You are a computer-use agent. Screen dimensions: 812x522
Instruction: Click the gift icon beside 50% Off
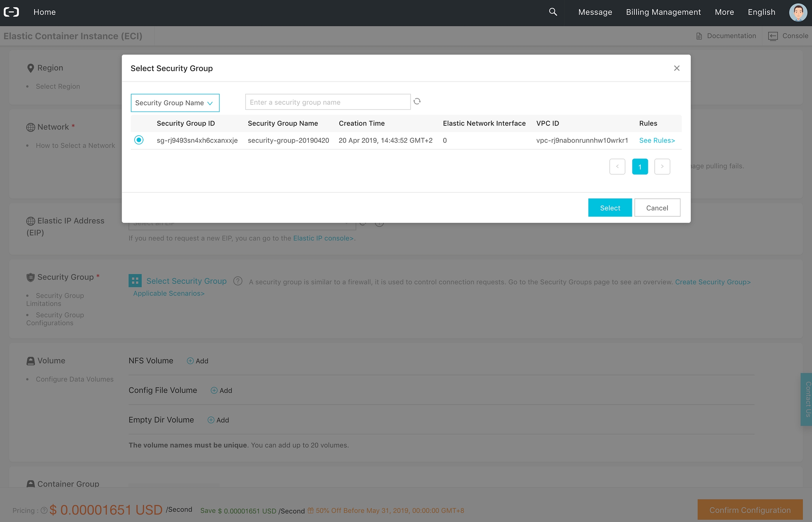310,510
